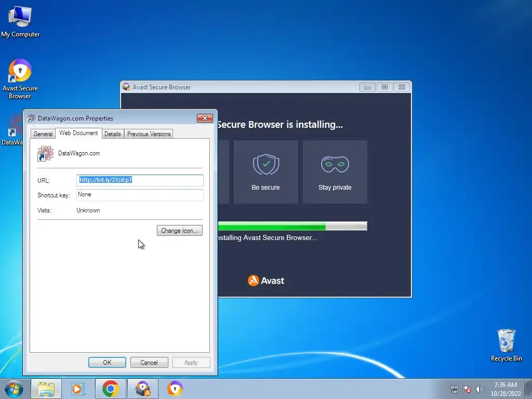This screenshot has width=532, height=399.
Task: Select the DataWagon desktop shortcut icon
Action: coord(12,130)
